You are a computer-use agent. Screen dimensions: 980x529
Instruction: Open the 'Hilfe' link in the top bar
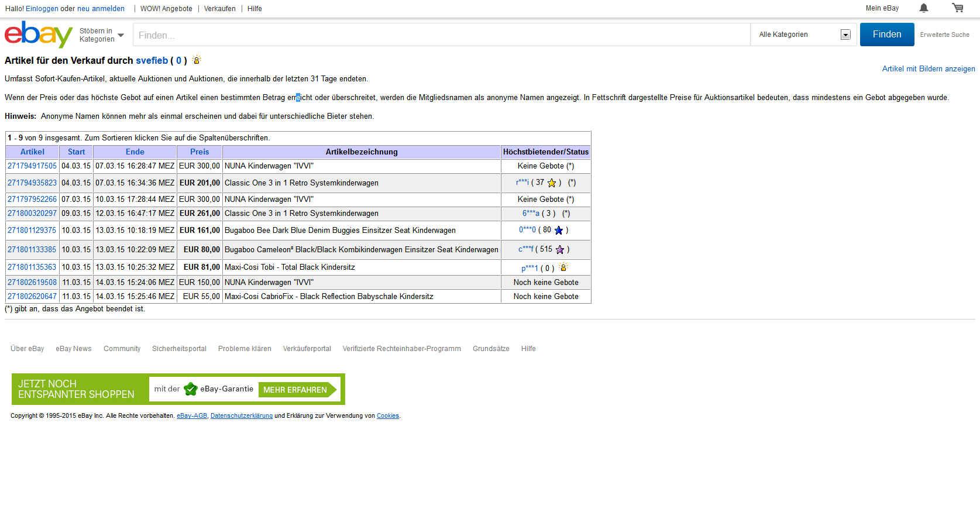coord(255,9)
